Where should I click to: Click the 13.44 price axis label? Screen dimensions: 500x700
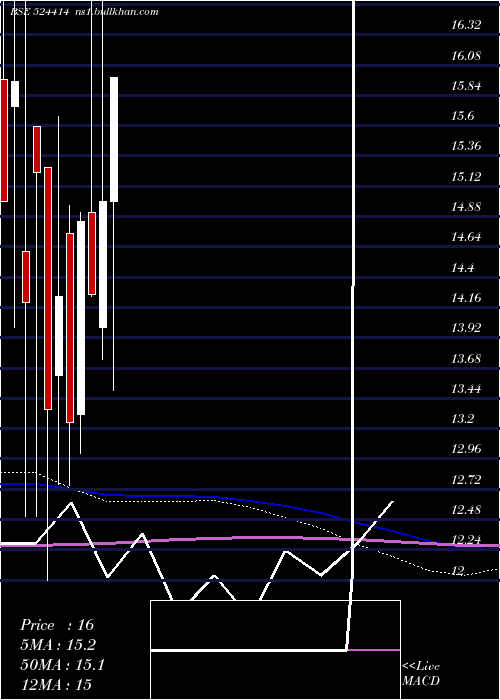466,388
